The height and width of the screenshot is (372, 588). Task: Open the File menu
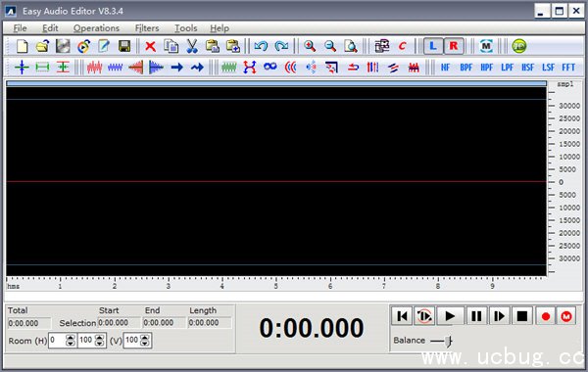point(20,28)
